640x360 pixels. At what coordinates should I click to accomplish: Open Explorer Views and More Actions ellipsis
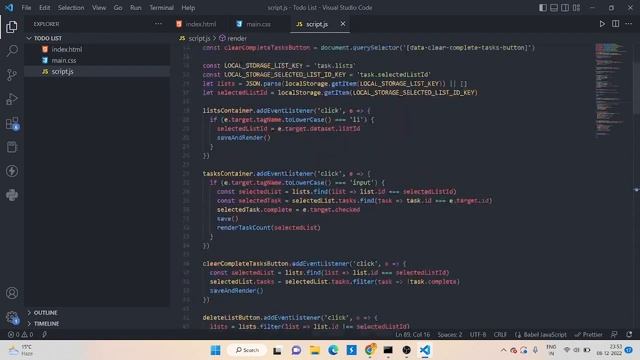click(x=158, y=24)
